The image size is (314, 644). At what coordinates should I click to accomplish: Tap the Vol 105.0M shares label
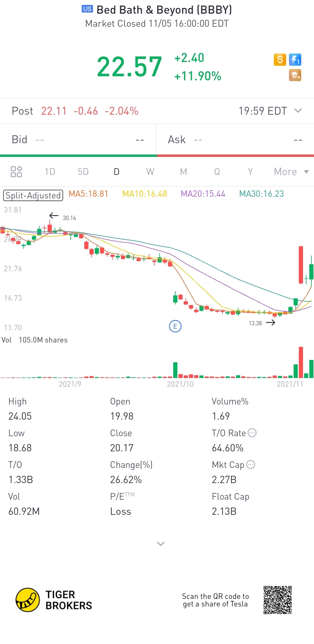tap(34, 340)
